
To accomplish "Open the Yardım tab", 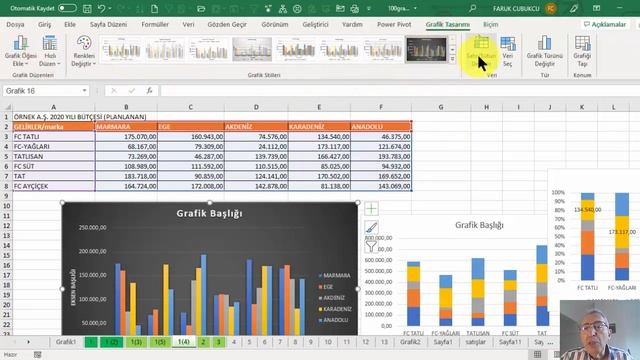I will 352,24.
